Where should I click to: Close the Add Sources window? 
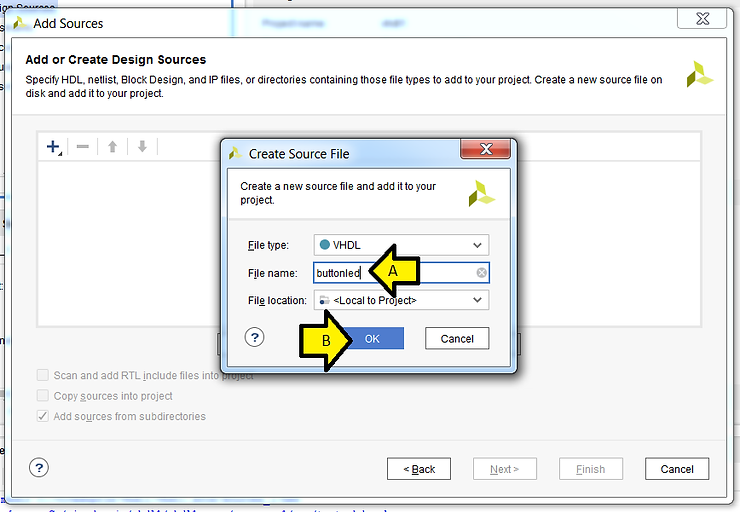tap(702, 18)
